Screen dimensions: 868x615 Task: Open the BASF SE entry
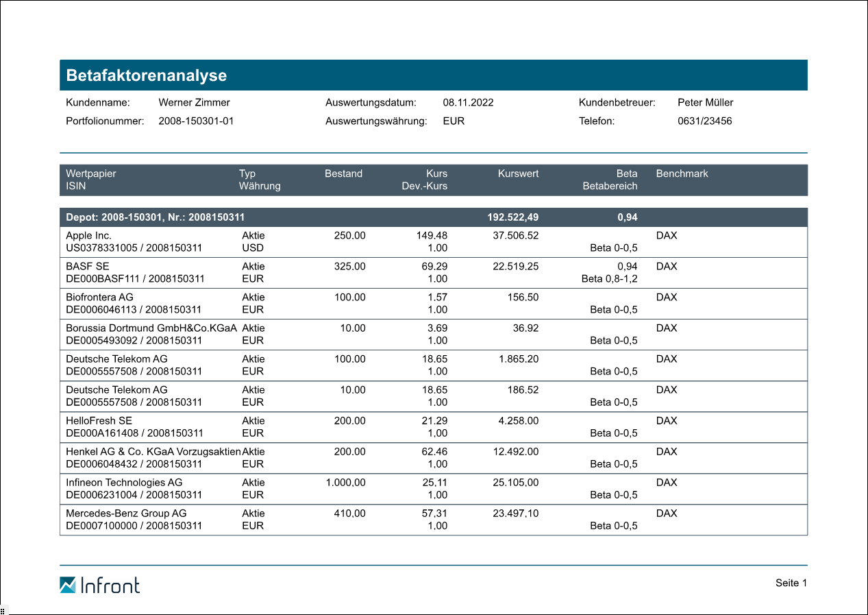tap(87, 267)
